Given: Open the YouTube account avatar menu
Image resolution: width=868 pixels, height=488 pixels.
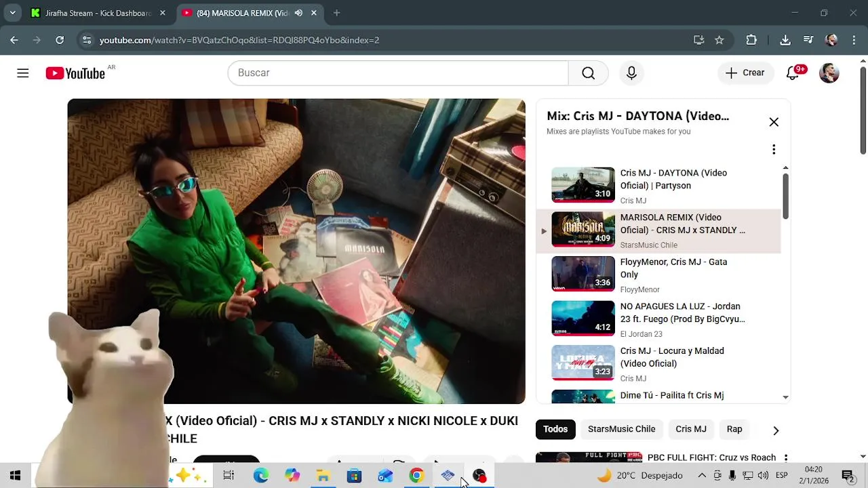Looking at the screenshot, I should click(829, 73).
